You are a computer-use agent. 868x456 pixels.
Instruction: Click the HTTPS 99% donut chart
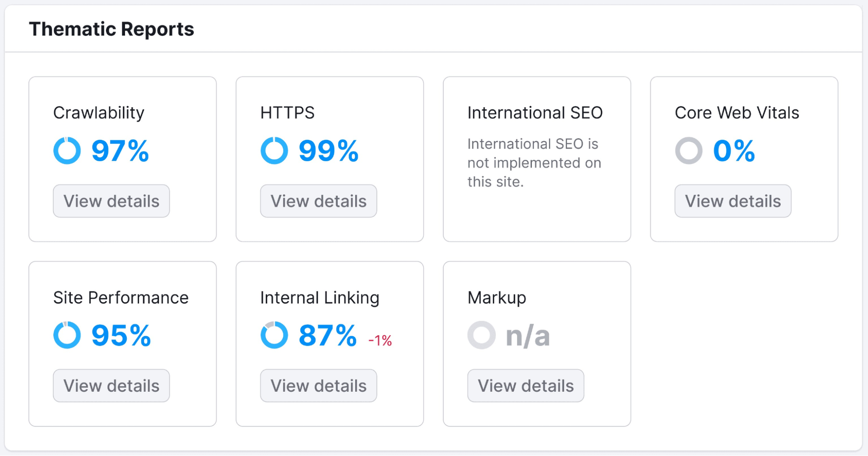[274, 151]
